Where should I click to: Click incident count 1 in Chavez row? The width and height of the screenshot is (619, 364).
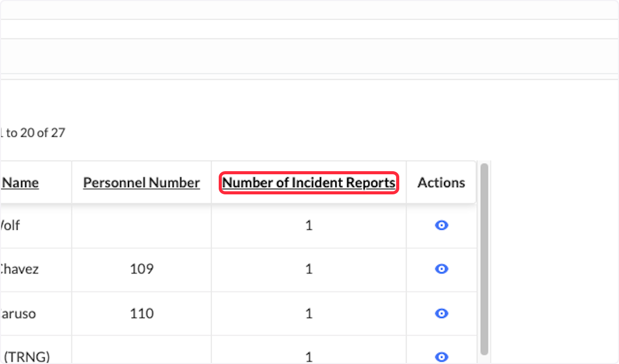[x=309, y=269]
